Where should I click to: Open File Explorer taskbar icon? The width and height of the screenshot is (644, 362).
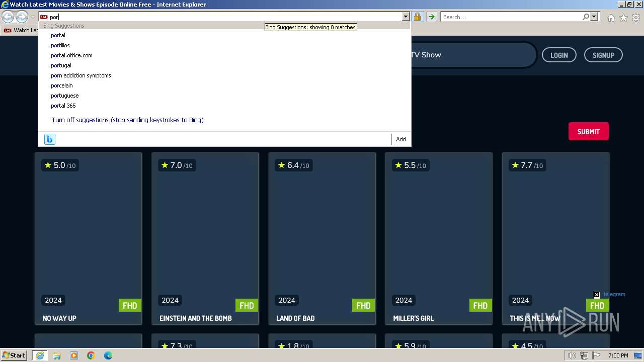coord(57,355)
